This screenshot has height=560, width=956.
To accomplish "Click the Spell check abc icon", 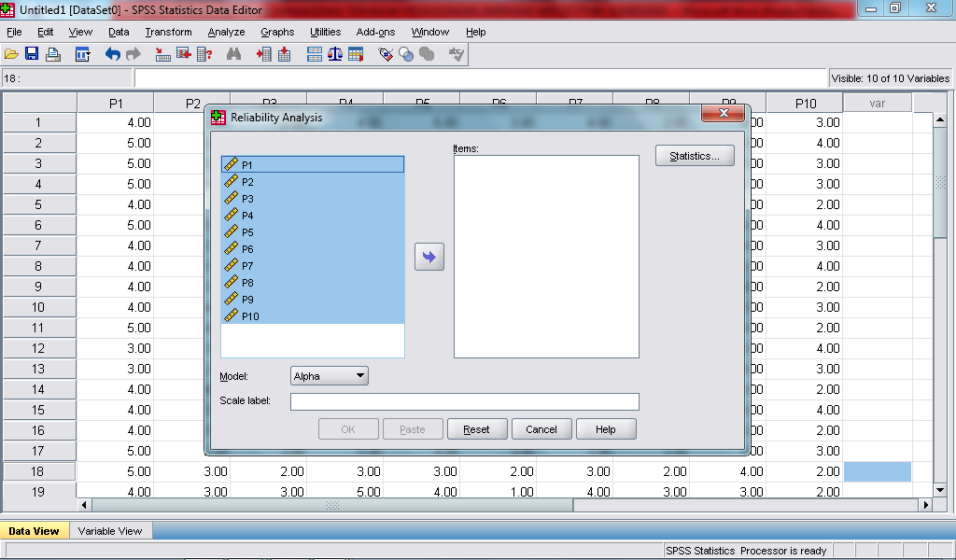I will pyautogui.click(x=456, y=54).
